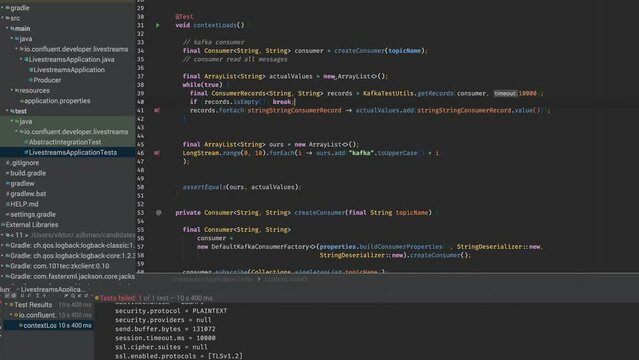Select Gradle jackson.core library entry
This screenshot has width=639, height=360.
click(x=72, y=276)
